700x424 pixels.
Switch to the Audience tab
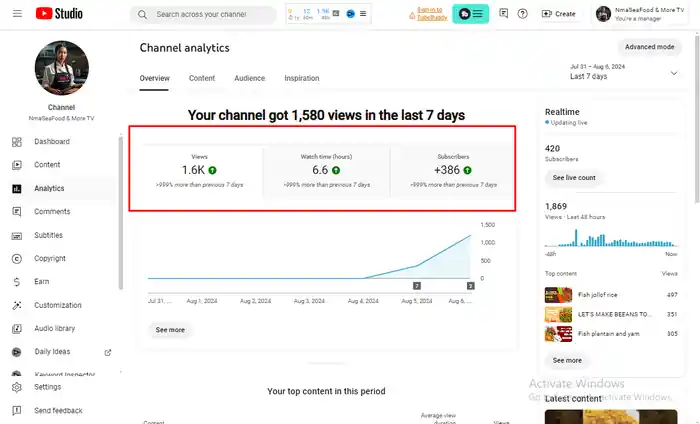tap(250, 78)
